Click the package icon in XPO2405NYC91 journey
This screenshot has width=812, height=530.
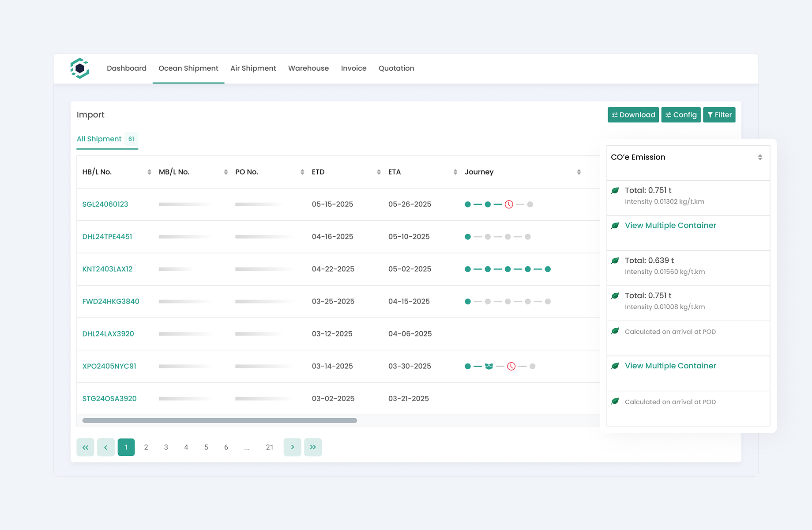tap(489, 366)
